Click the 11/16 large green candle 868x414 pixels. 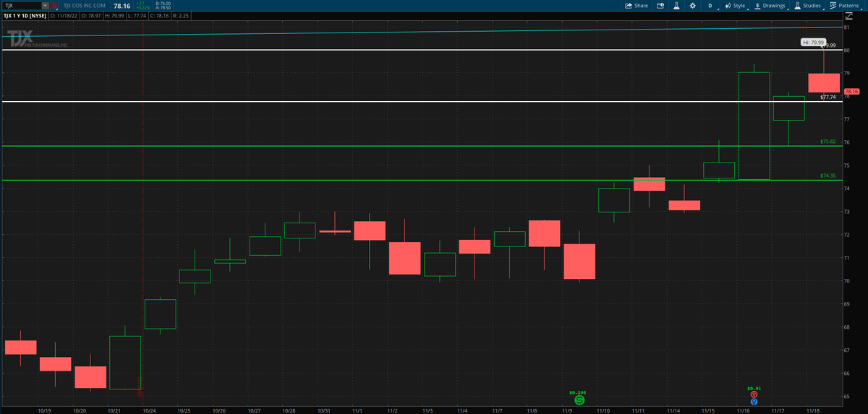tap(754, 126)
